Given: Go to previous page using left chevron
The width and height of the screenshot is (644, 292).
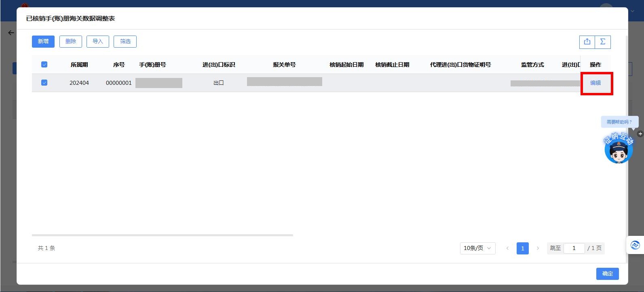Looking at the screenshot, I should (507, 248).
